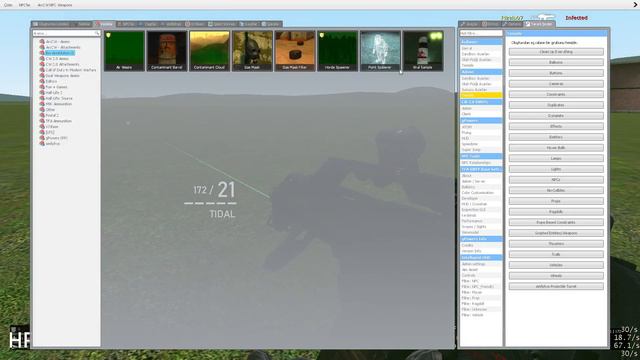Open the simfphys category

(53, 144)
